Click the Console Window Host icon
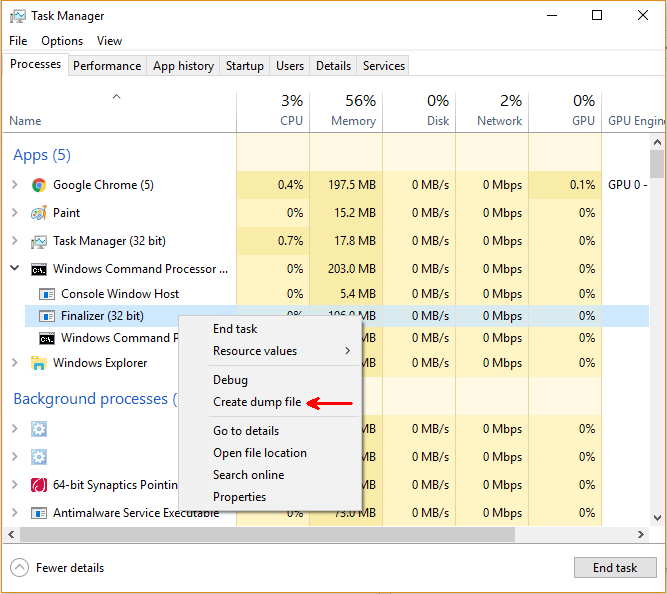 (47, 294)
